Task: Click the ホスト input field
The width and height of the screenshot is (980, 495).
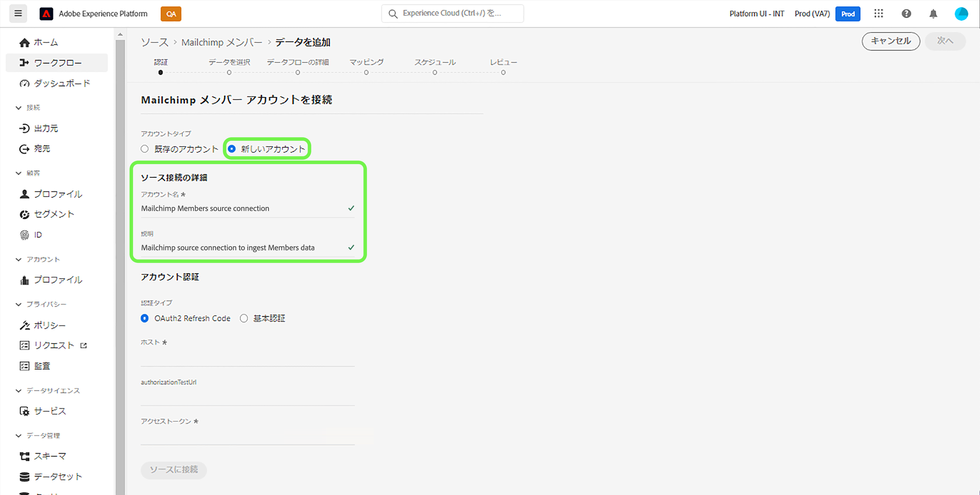Action: (x=247, y=359)
